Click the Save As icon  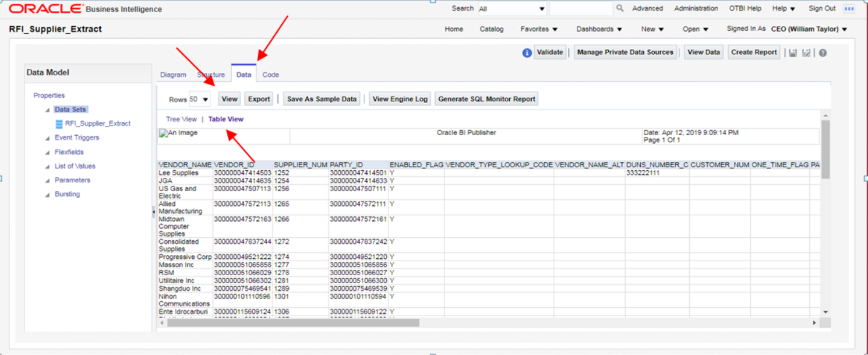807,52
